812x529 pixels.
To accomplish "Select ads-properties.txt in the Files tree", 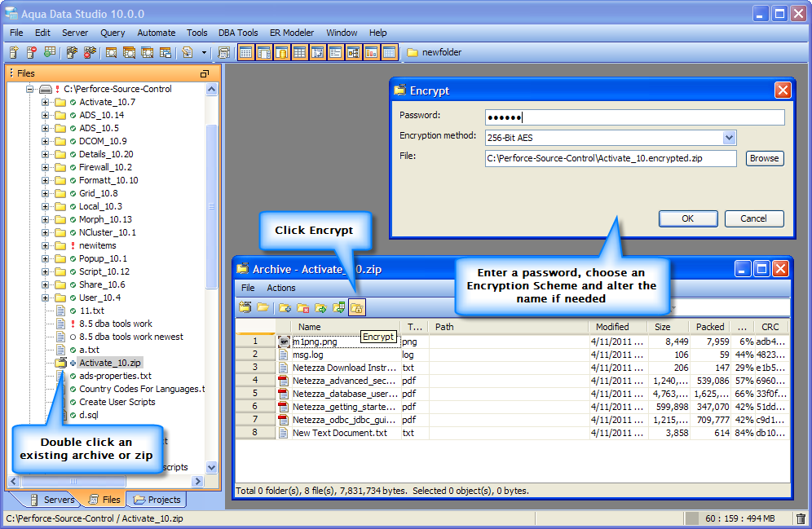I will [x=115, y=376].
